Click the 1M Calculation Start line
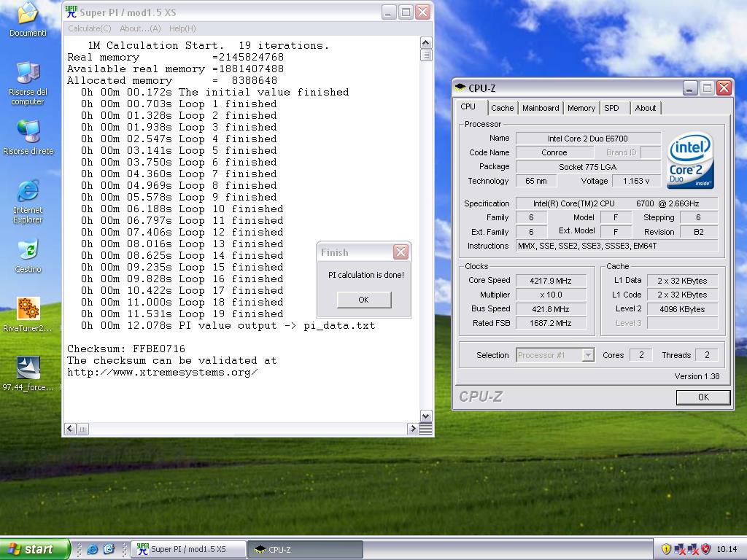 tap(208, 46)
